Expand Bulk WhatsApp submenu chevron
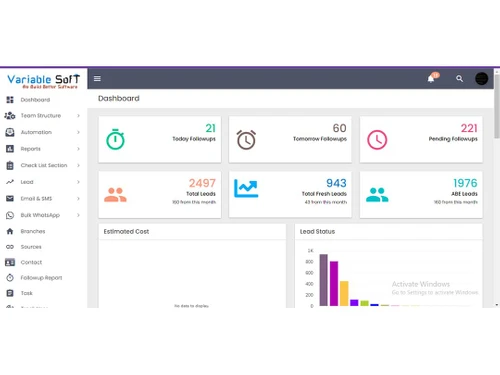The height and width of the screenshot is (375, 500). click(79, 215)
